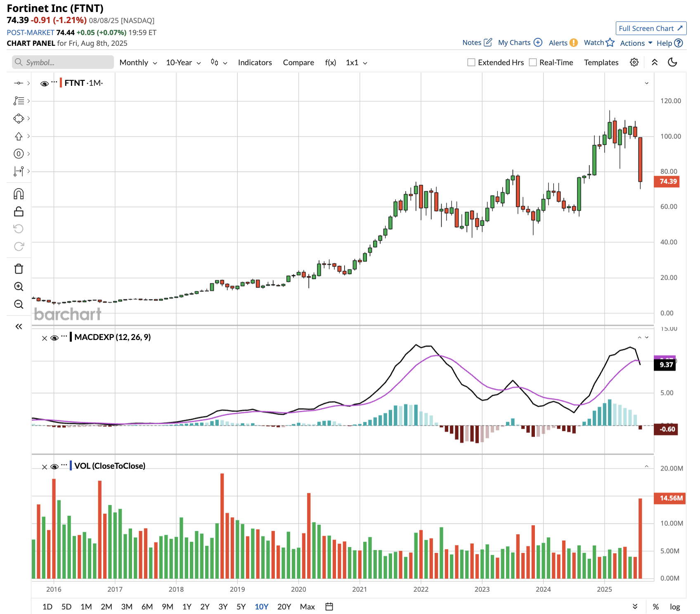Image resolution: width=700 pixels, height=614 pixels.
Task: Toggle log scale mode
Action: point(675,607)
